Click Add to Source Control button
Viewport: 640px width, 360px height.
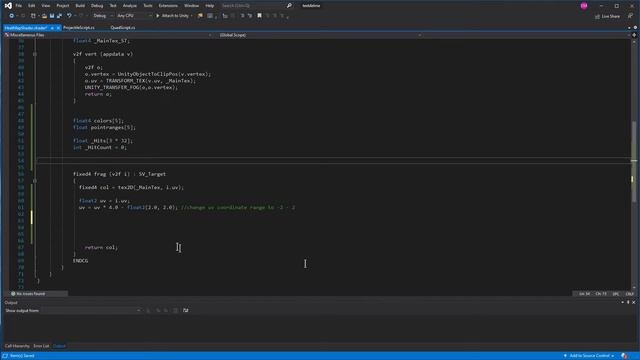[x=589, y=356]
